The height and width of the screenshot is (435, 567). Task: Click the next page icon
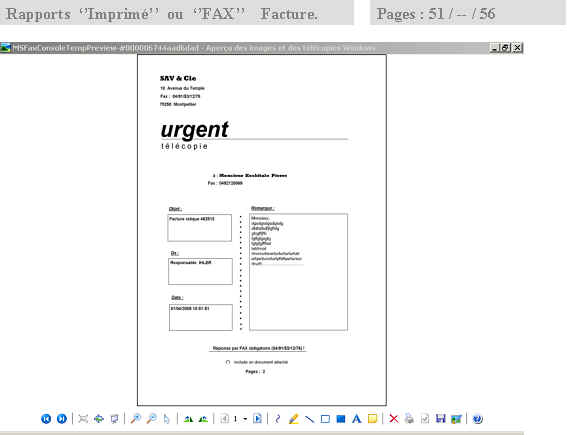[x=257, y=419]
